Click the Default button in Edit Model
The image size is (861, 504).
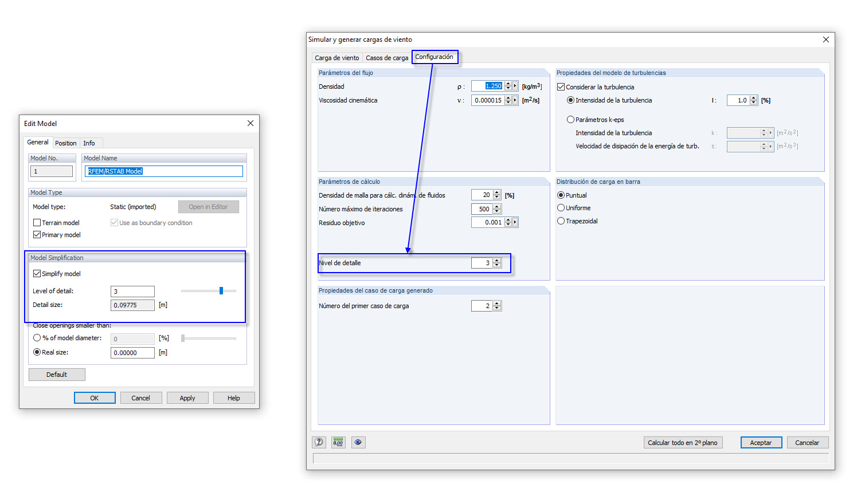click(57, 374)
